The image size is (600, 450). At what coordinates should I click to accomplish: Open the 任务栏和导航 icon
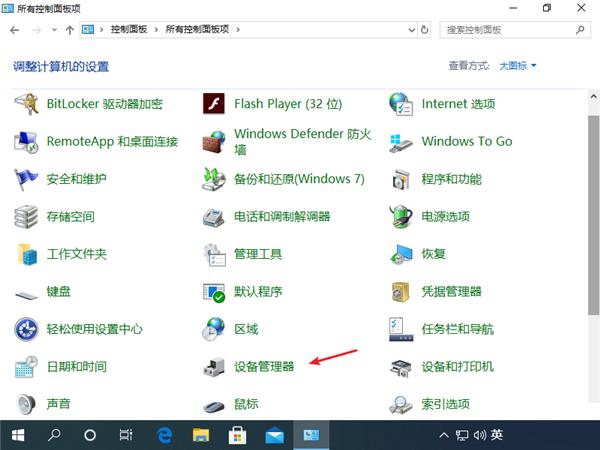401,329
